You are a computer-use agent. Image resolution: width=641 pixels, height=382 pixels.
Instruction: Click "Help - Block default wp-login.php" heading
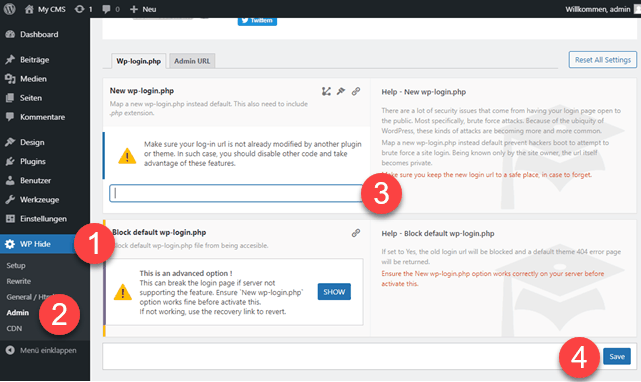coord(438,234)
